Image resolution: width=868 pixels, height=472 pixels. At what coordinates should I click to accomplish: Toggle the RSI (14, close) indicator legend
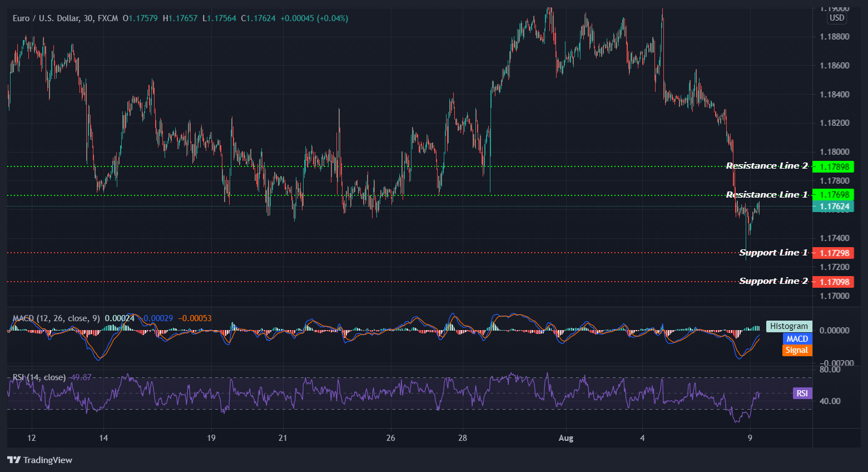(x=38, y=377)
